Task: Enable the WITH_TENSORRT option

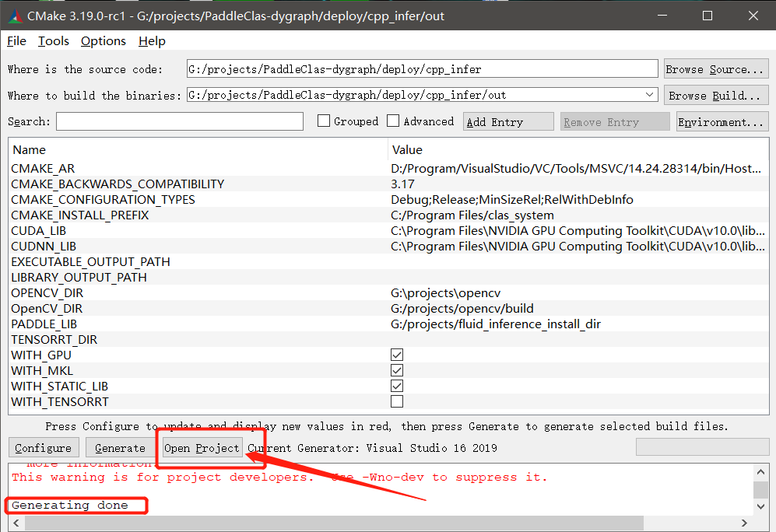Action: pos(397,401)
